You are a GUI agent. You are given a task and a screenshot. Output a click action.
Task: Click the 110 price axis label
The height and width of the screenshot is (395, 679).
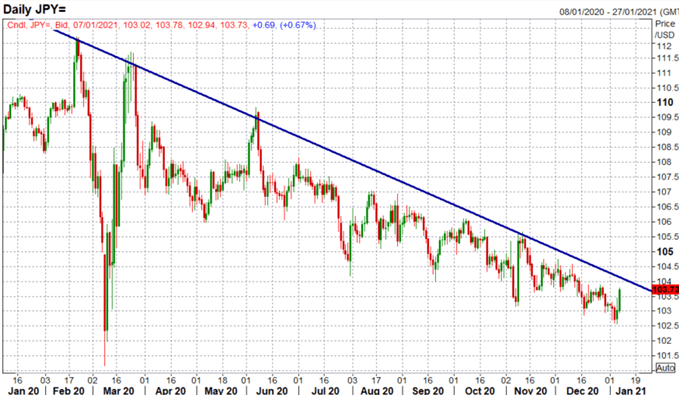[665, 103]
